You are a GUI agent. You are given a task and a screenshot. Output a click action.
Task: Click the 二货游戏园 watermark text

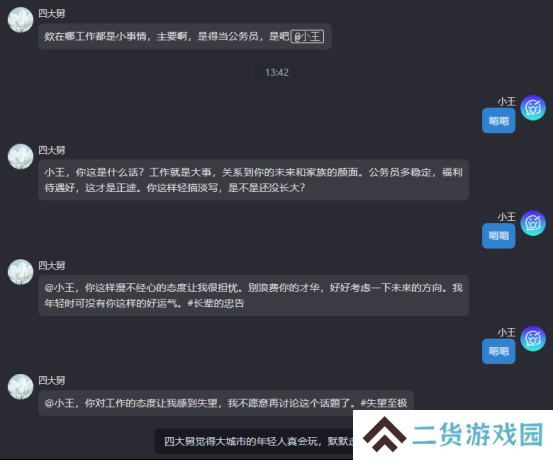(478, 434)
